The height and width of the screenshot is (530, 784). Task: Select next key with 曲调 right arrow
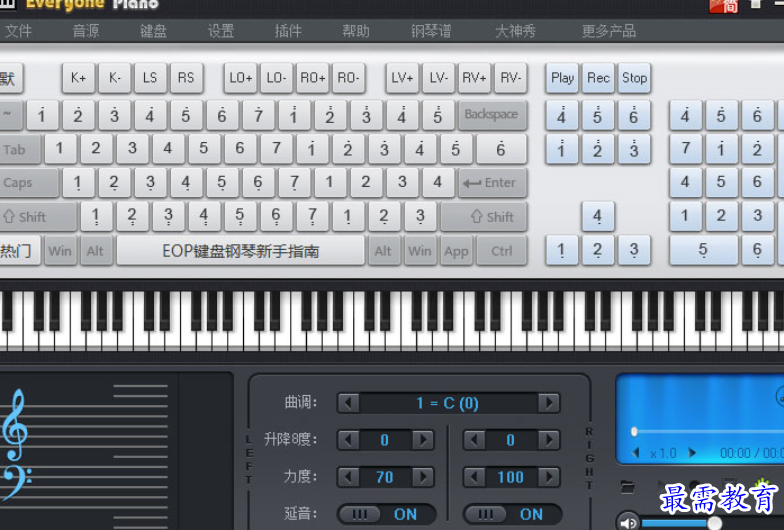click(x=548, y=402)
